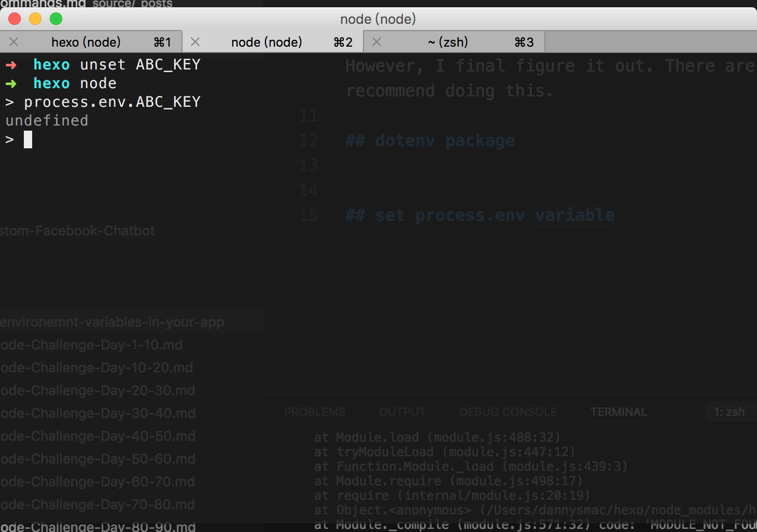Click line number 11 in the editor gutter
Screen dimensions: 757x532
(309, 116)
